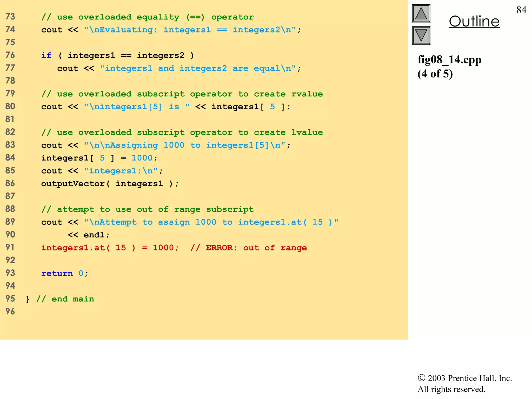This screenshot has width=532, height=399.
Task: Click the 'return' keyword on line 93
Action: click(x=57, y=273)
